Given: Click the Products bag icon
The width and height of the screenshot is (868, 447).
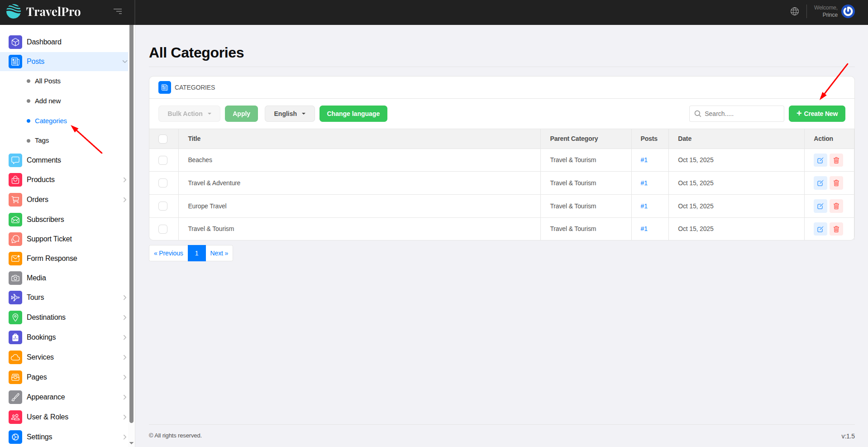Looking at the screenshot, I should [x=15, y=180].
